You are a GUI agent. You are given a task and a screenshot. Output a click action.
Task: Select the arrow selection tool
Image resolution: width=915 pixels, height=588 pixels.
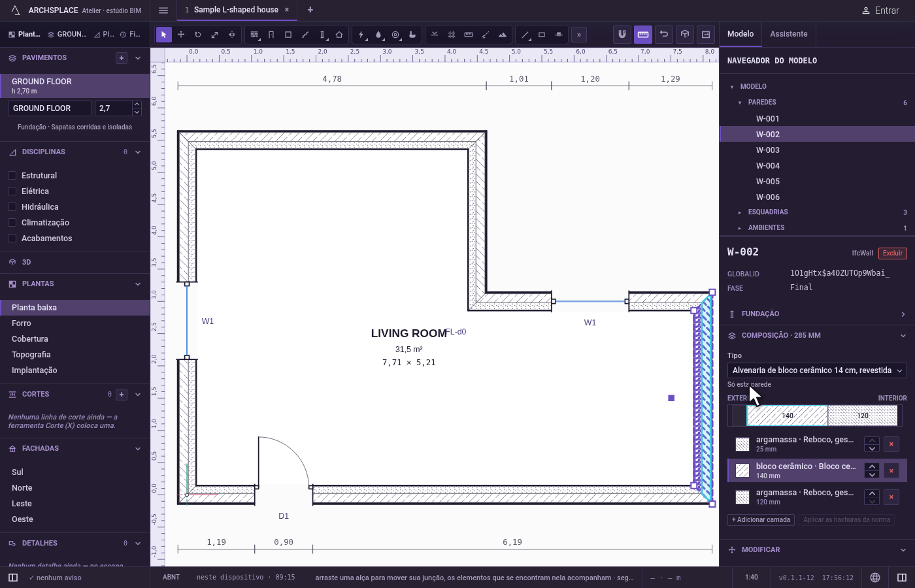click(164, 35)
